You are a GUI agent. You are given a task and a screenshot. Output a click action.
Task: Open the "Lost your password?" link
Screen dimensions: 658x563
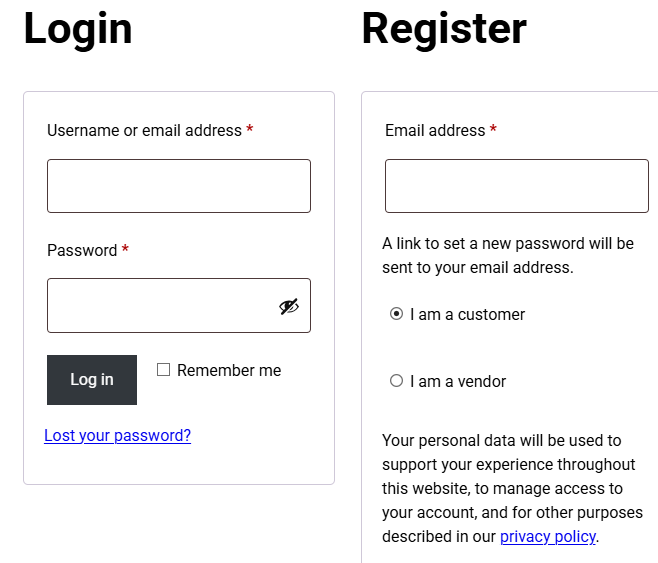(x=117, y=435)
